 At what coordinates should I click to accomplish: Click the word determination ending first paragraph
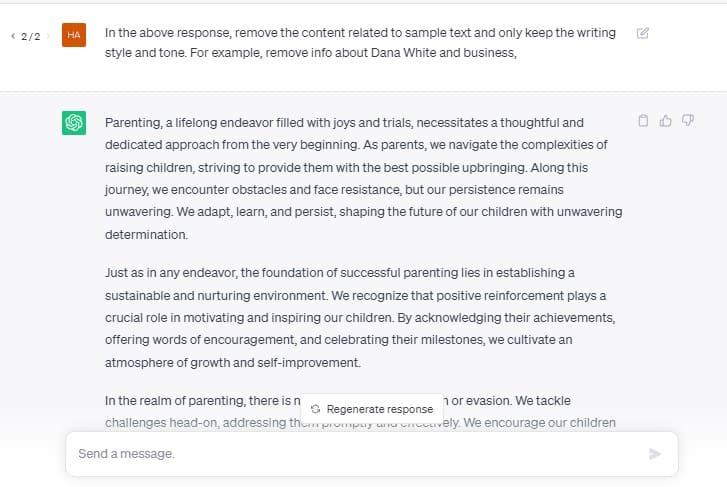146,235
